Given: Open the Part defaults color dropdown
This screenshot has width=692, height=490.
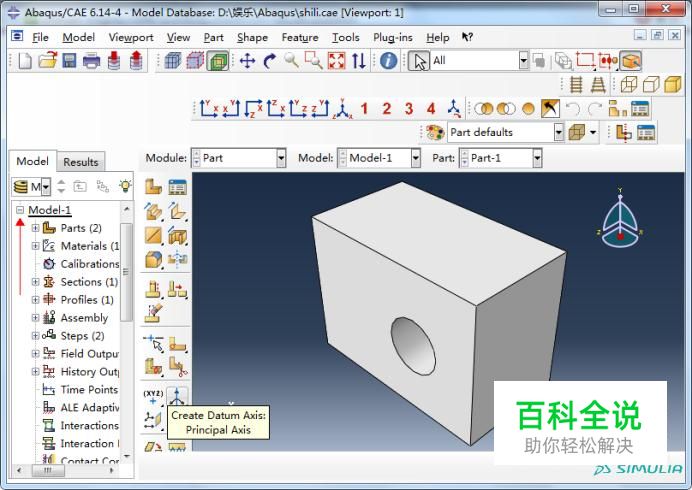Looking at the screenshot, I should coord(559,132).
